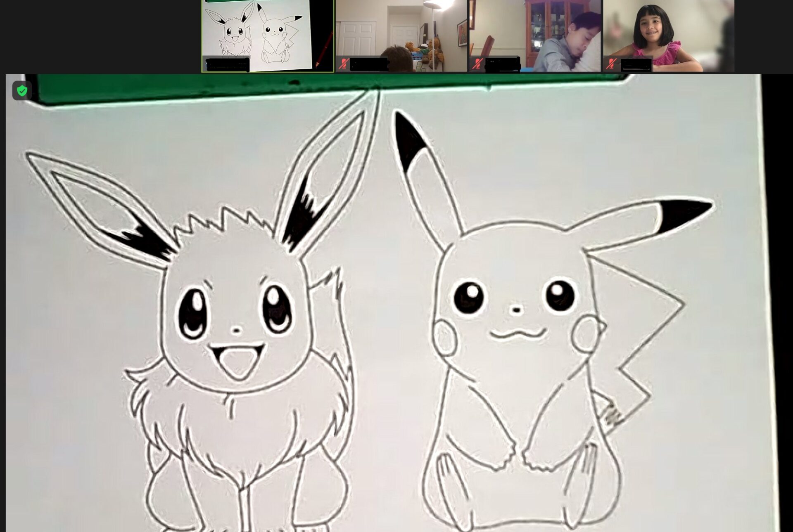793x532 pixels.
Task: Click red pen in the drawing thumbnail
Action: click(325, 49)
